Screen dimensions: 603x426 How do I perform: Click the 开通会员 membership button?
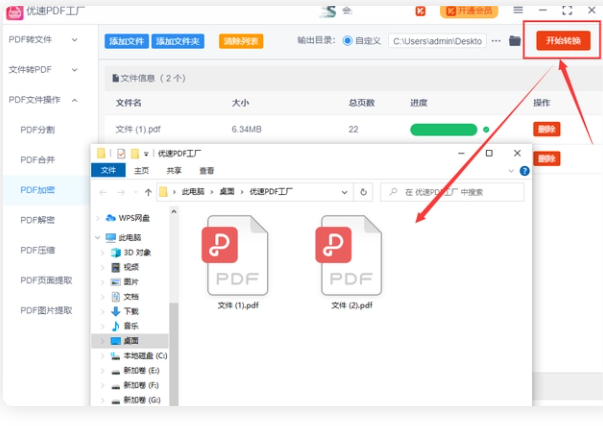click(469, 11)
